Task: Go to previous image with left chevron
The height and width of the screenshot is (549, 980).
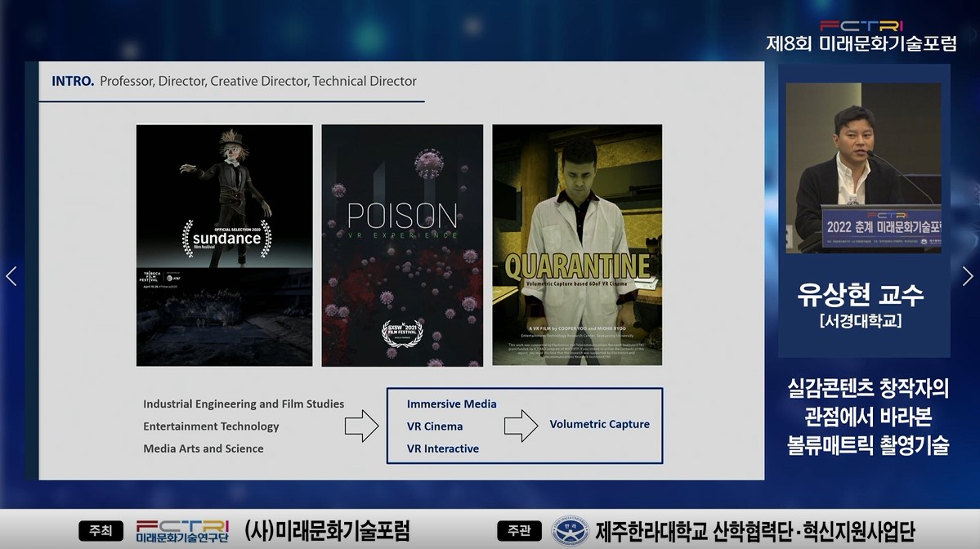Action: pos(11,276)
